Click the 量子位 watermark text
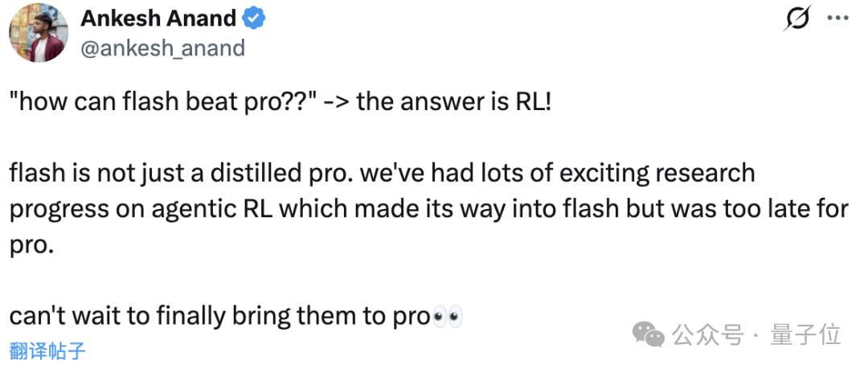The width and height of the screenshot is (868, 369). (x=805, y=334)
